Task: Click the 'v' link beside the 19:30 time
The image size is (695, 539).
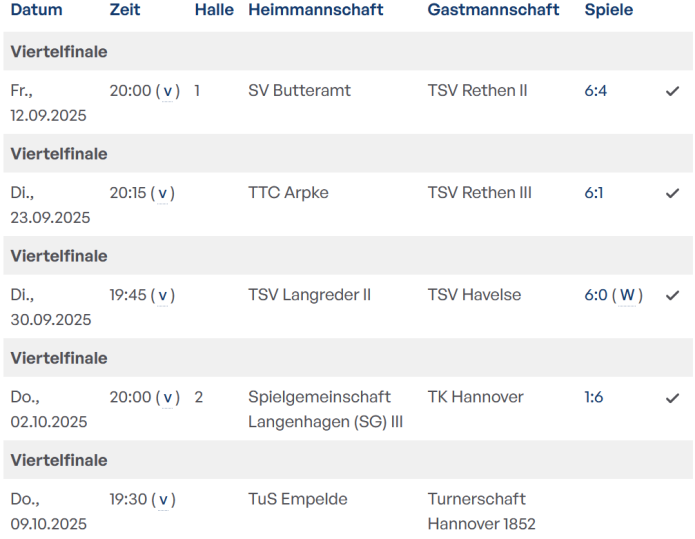Action: tap(164, 499)
